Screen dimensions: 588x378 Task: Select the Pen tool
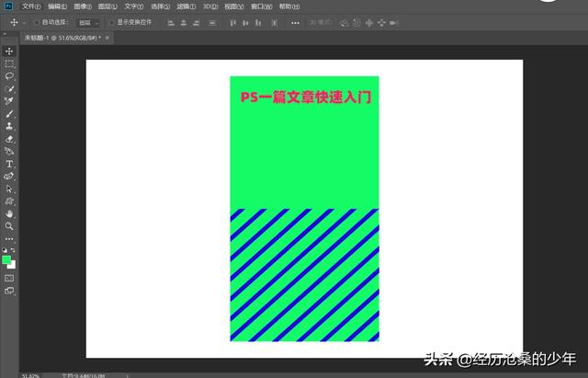9,176
